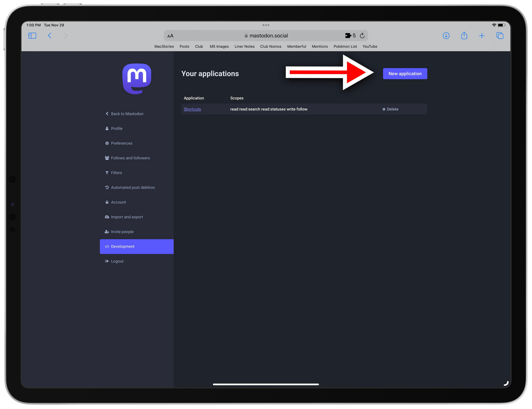
Task: Open Profile settings in sidebar
Action: (x=137, y=128)
